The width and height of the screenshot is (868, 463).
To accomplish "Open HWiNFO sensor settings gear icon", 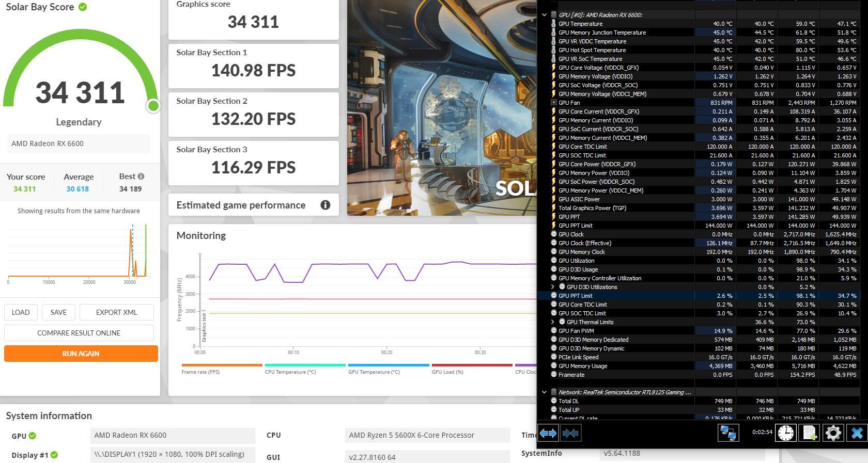I will (833, 433).
